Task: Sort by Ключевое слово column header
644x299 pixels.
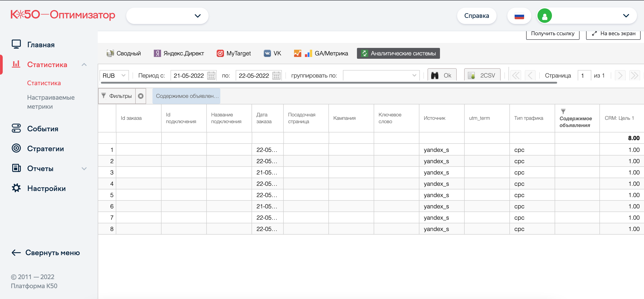Action: pos(396,118)
